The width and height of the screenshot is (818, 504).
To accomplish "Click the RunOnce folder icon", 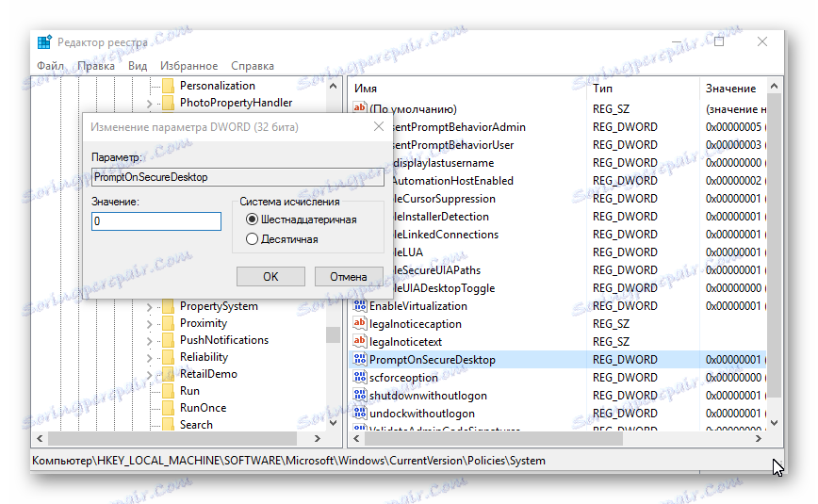I will (x=168, y=408).
